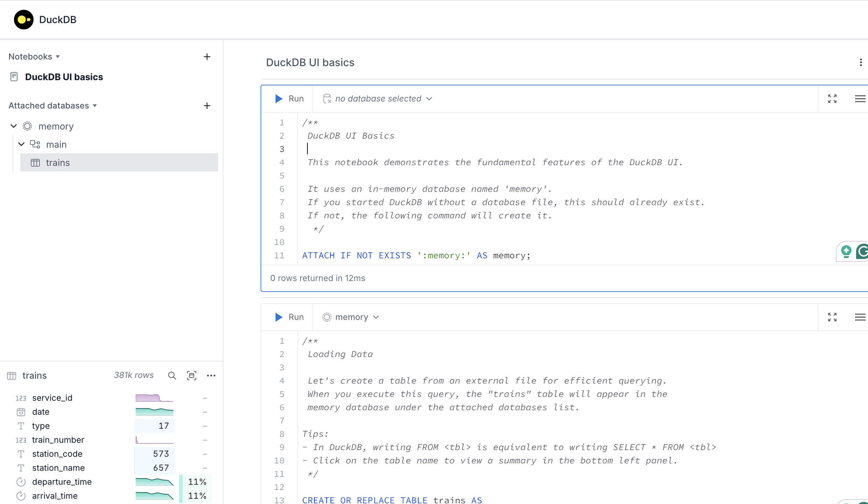The width and height of the screenshot is (868, 504).
Task: Click the trains panel preview data icon
Action: coord(191,376)
